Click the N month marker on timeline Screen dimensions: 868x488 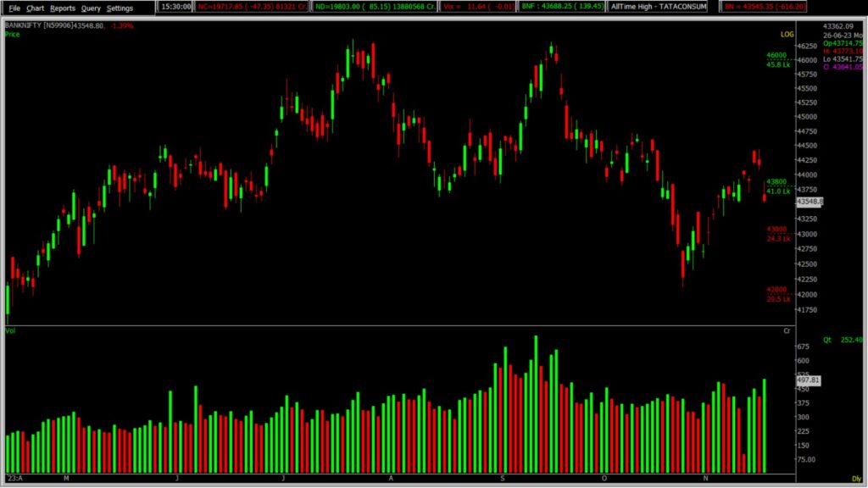click(705, 478)
